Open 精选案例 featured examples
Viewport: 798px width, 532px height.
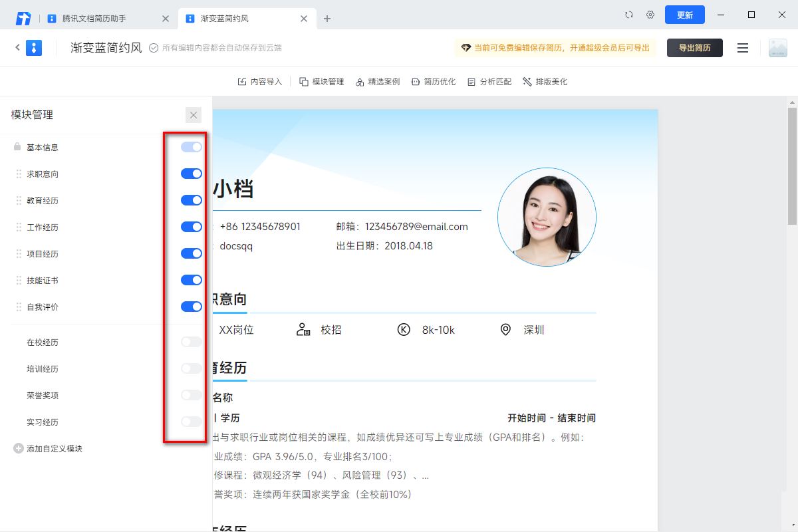[378, 82]
